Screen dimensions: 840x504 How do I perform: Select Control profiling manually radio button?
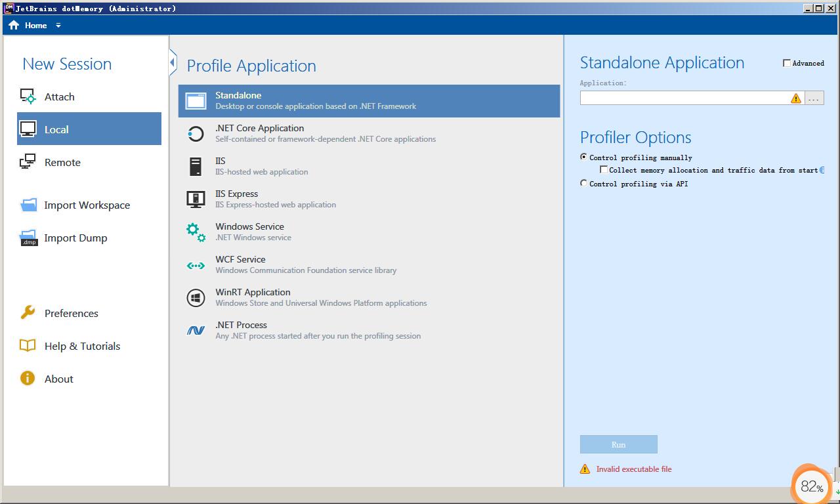(583, 157)
